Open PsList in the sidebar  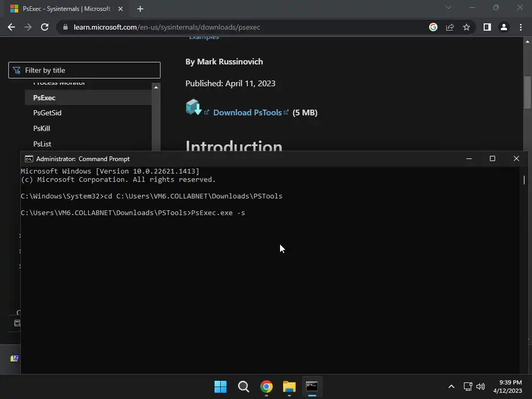(x=42, y=144)
